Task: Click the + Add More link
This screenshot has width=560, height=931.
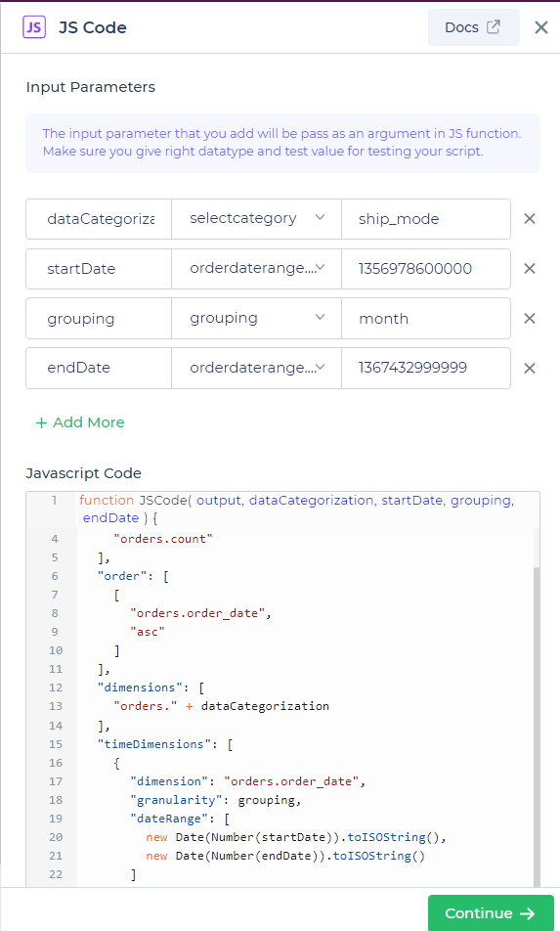Action: coord(80,422)
